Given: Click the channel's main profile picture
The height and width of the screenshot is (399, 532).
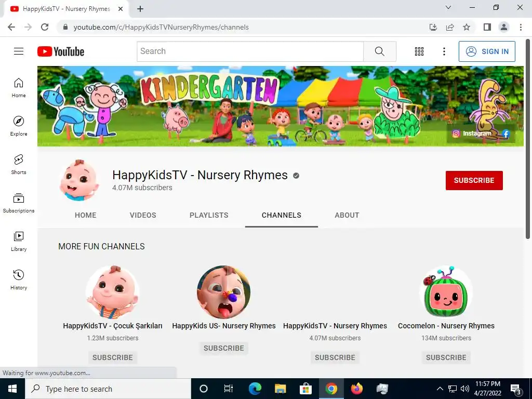Looking at the screenshot, I should coord(79,180).
